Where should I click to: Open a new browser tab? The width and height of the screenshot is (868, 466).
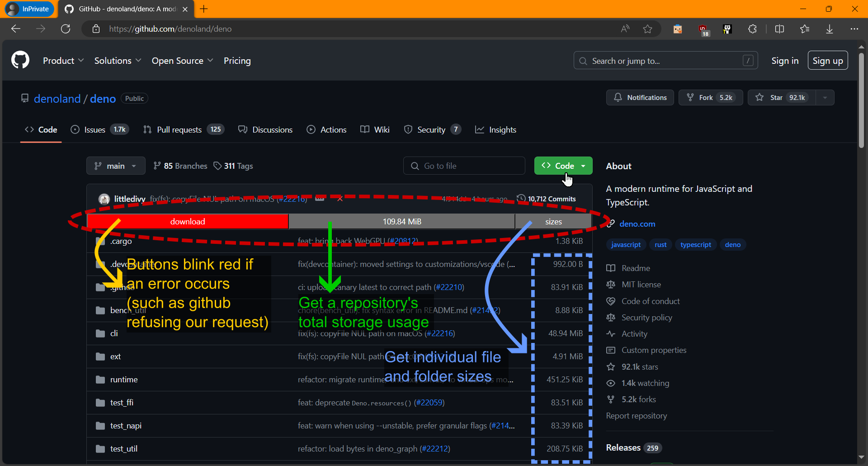pyautogui.click(x=204, y=9)
